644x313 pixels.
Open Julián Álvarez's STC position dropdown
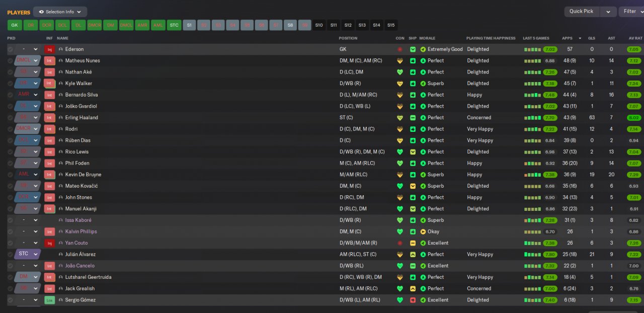35,255
